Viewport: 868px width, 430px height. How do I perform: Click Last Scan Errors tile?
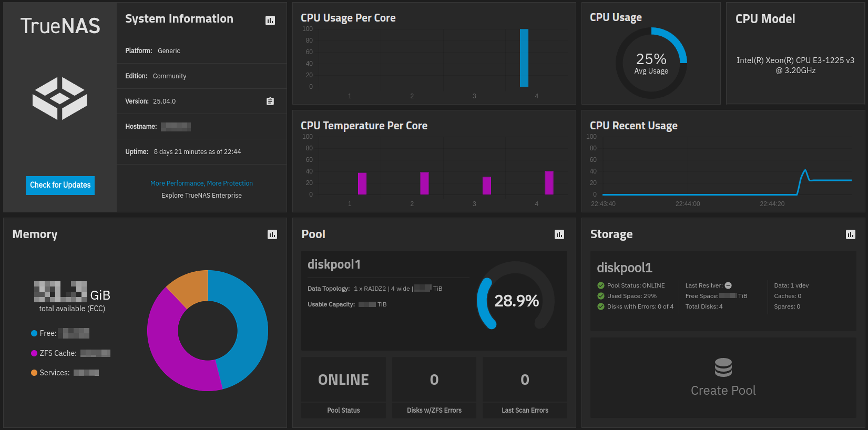(525, 388)
